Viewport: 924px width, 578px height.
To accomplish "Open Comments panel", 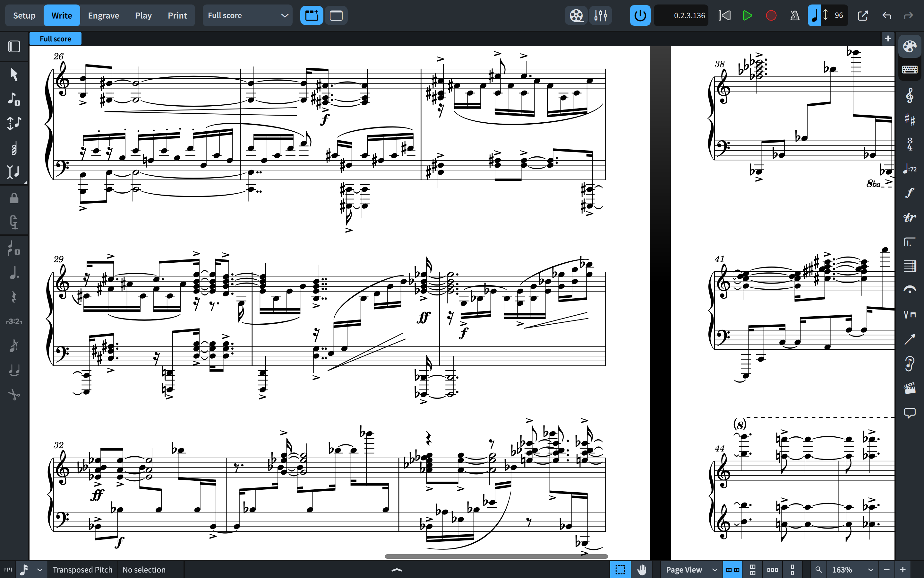I will (910, 413).
